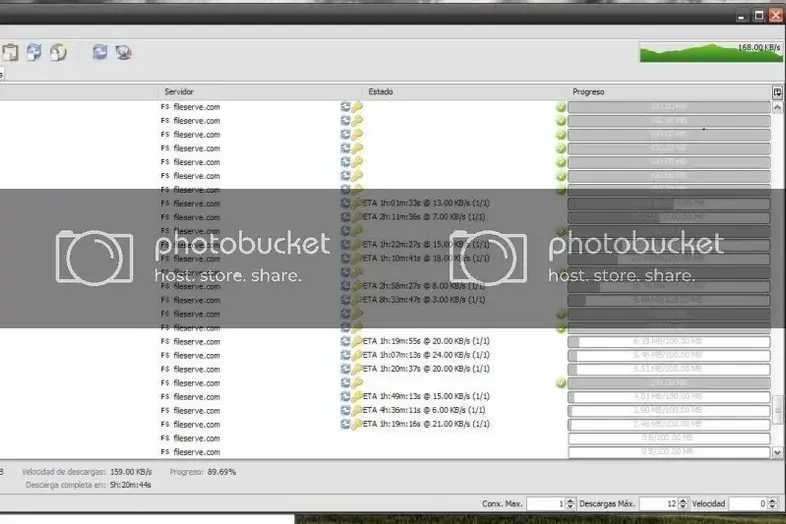Click the download list scrollbar up arrow

click(x=777, y=107)
